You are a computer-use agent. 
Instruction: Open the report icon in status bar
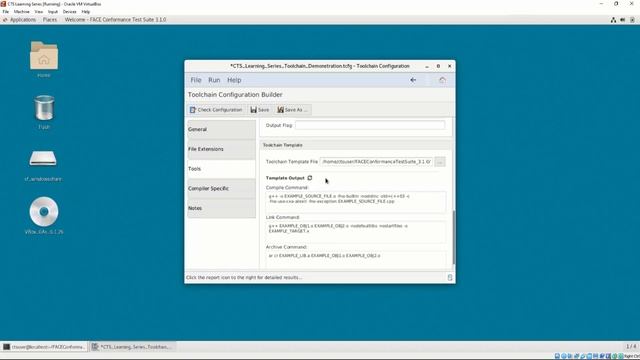pyautogui.click(x=450, y=278)
